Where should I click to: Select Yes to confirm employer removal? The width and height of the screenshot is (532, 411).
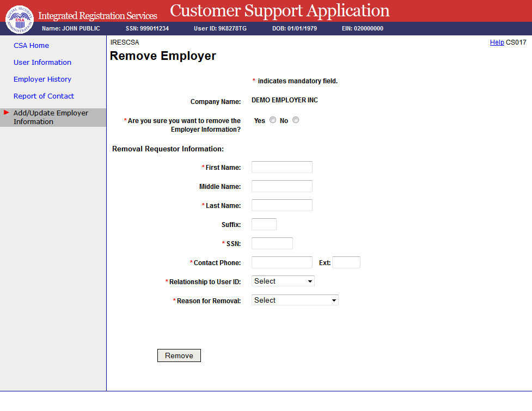(x=273, y=120)
